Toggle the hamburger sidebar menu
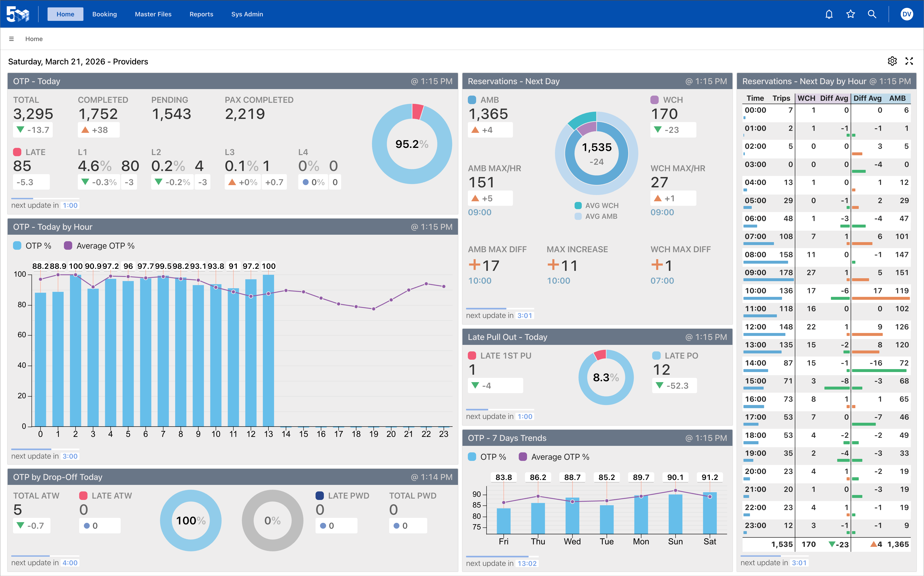The image size is (924, 576). (11, 39)
